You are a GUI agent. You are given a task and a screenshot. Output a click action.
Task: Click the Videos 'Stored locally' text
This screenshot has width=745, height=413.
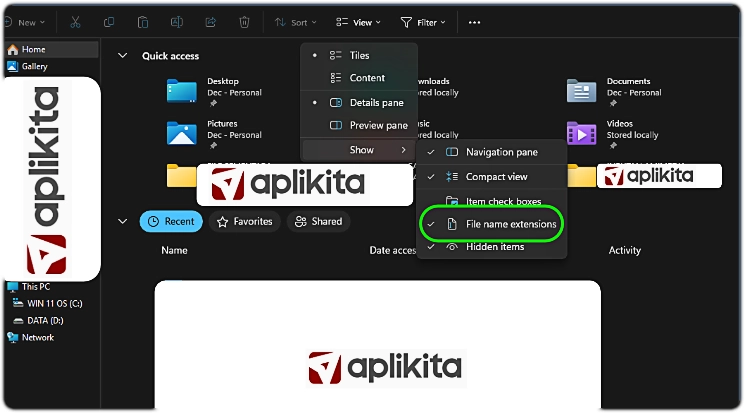coord(632,135)
